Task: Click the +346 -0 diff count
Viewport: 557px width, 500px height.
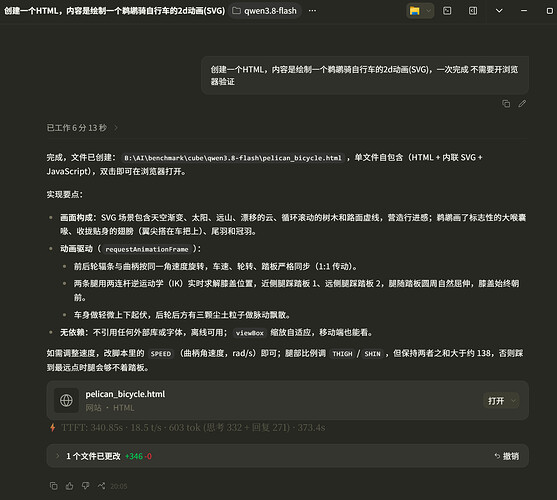Action: tap(138, 456)
